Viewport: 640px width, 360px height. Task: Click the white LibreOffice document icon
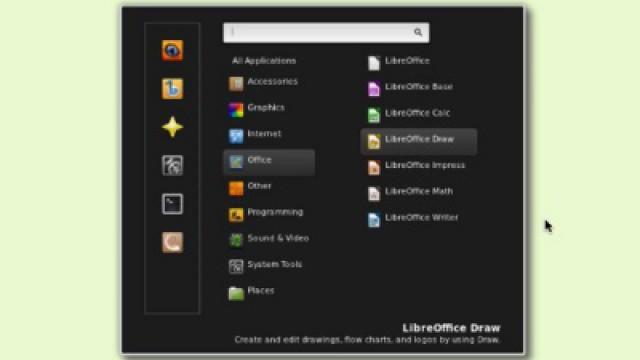coord(373,63)
